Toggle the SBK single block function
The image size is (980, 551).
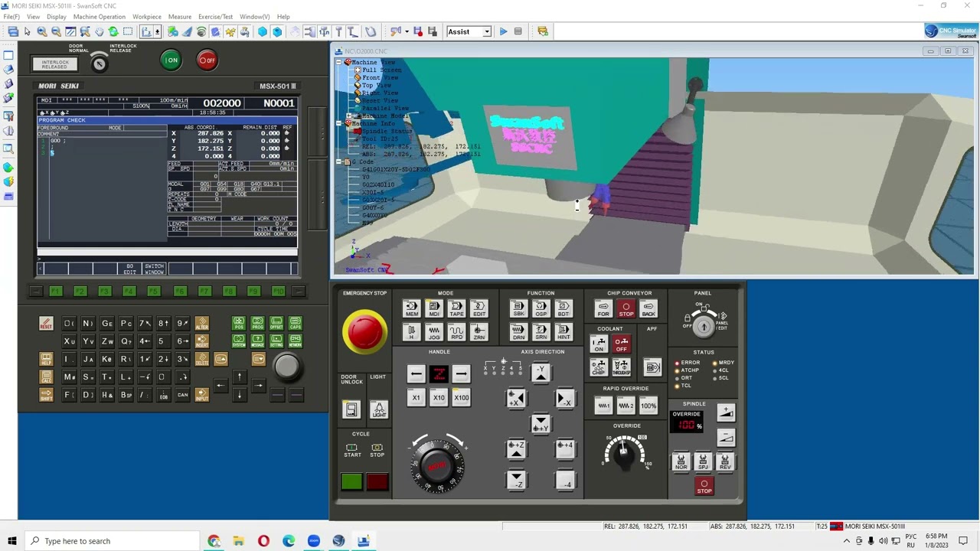coord(518,309)
